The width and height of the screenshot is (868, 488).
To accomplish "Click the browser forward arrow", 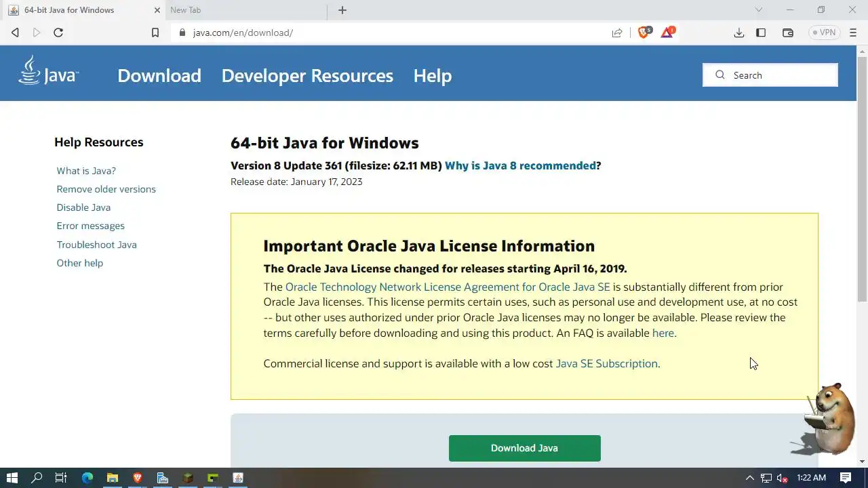I will pyautogui.click(x=37, y=33).
